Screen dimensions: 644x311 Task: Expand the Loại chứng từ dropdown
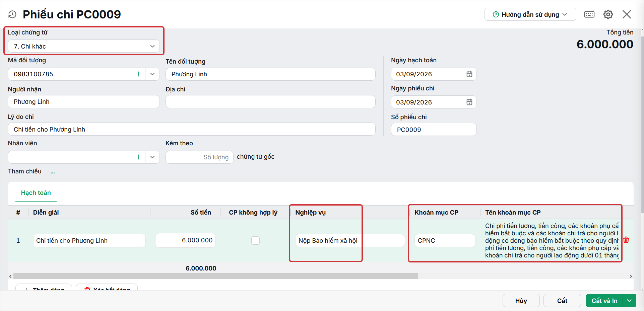(x=152, y=46)
